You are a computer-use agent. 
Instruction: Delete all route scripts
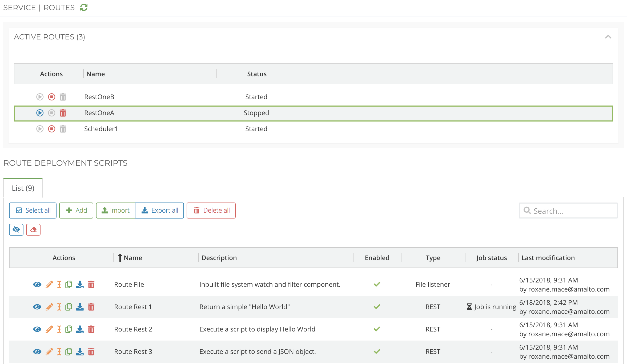[211, 211]
